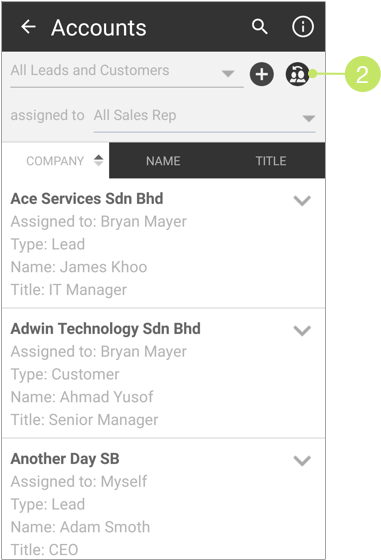This screenshot has width=381, height=560.
Task: Click the Accounts page title
Action: coord(99,28)
